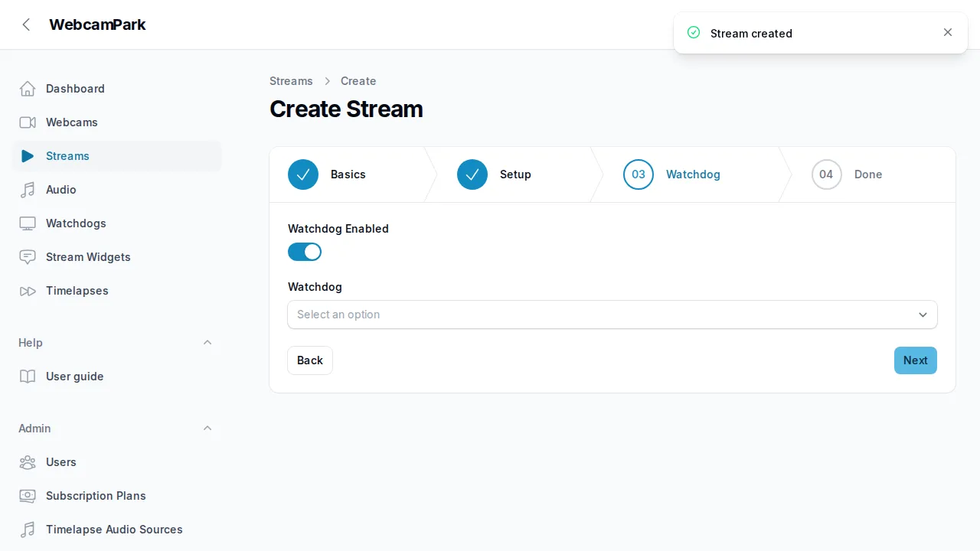Screen dimensions: 980x551
Task: Click the Create Stream page heading
Action: pos(346,109)
